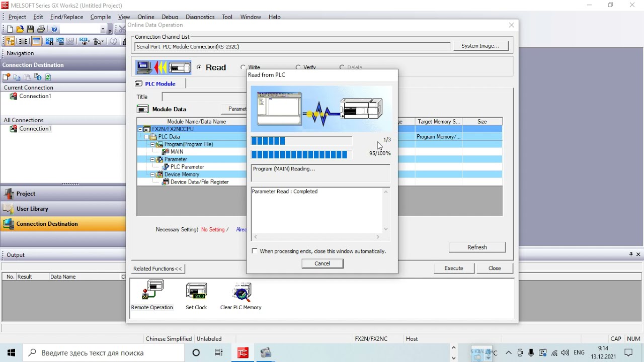The width and height of the screenshot is (644, 362).
Task: Click the System Image... button
Action: 480,46
